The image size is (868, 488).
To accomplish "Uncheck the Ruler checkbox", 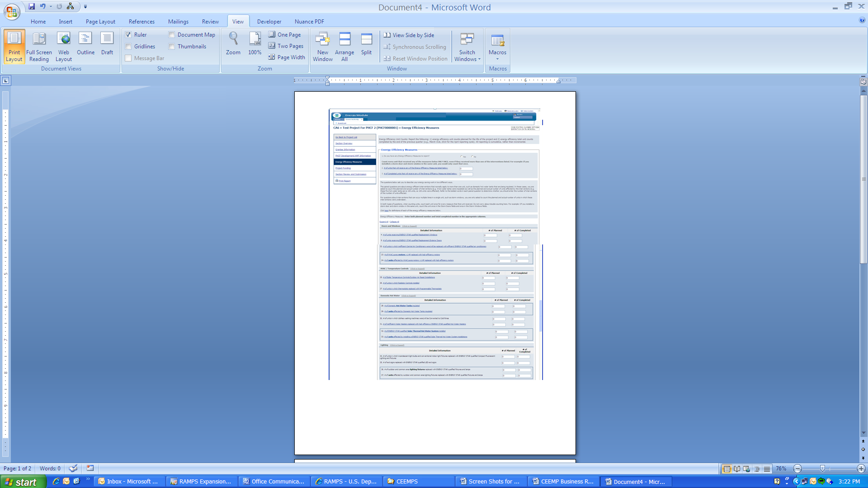I will click(128, 35).
